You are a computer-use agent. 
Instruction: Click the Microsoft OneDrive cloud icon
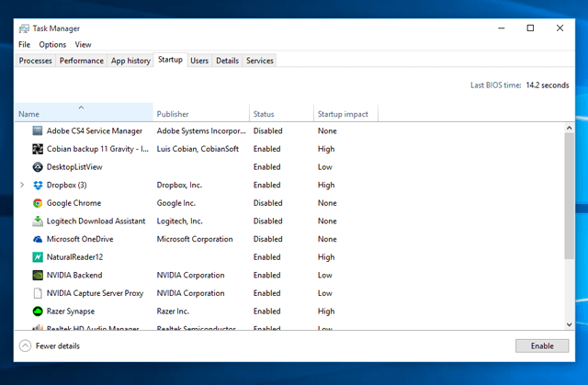pyautogui.click(x=38, y=239)
